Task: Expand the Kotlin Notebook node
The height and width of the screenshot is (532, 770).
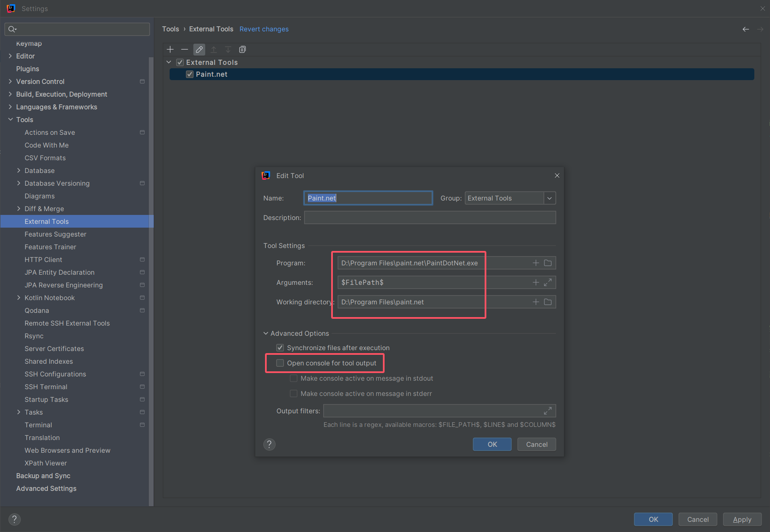Action: click(19, 298)
